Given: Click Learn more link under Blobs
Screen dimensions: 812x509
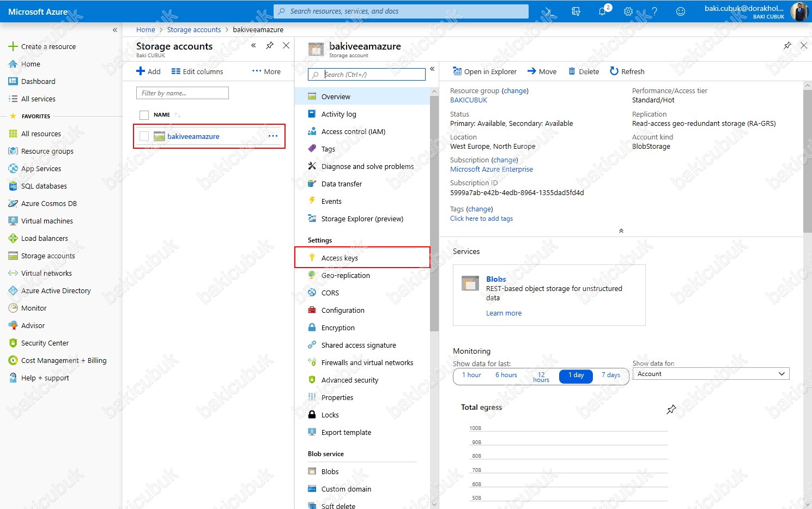Looking at the screenshot, I should coord(504,313).
